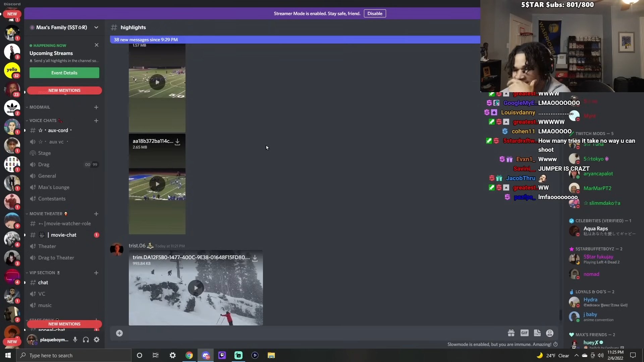Add channel to VIP SECTION category
Image resolution: width=644 pixels, height=362 pixels.
96,273
